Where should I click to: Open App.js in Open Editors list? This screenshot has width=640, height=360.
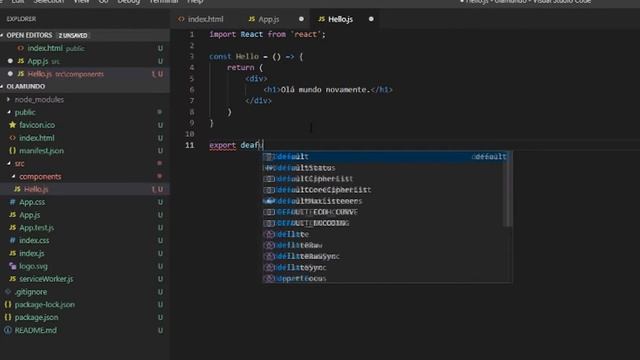[x=85, y=61]
